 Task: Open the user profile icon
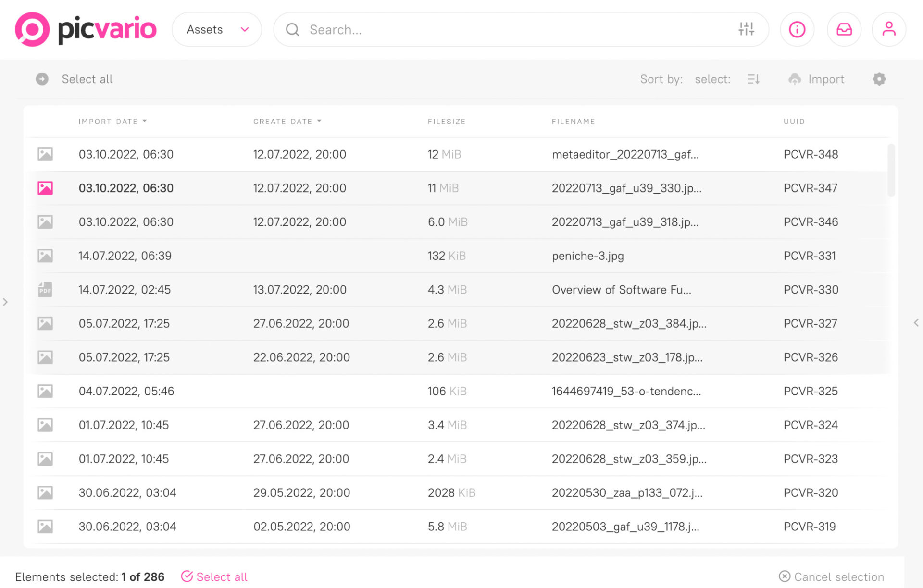889,29
